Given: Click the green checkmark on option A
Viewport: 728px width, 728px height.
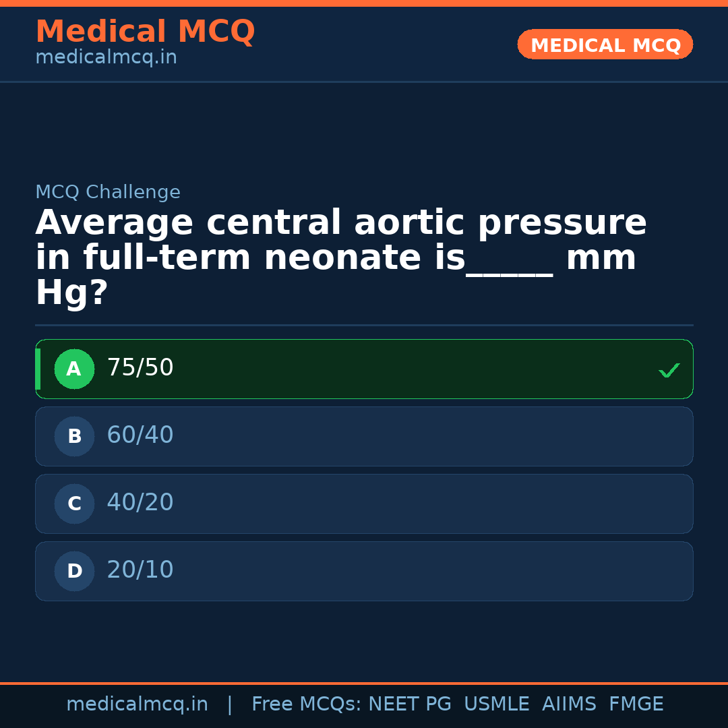Looking at the screenshot, I should click(669, 370).
